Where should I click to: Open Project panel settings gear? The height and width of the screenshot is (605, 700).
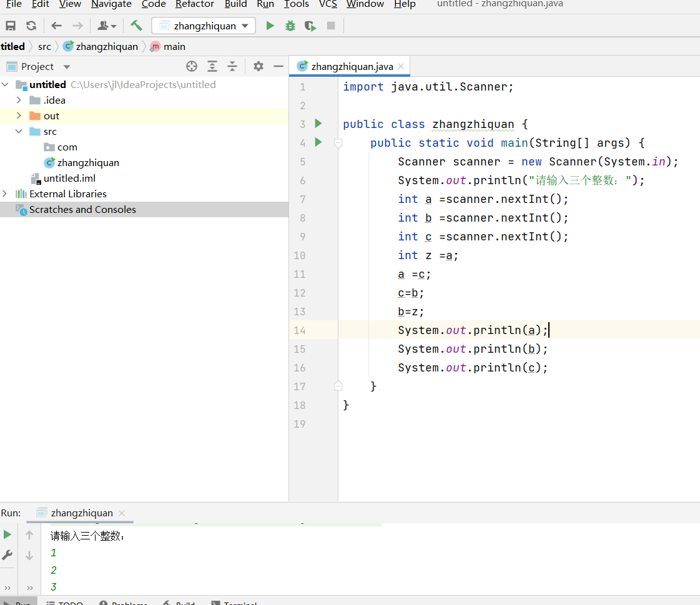259,66
